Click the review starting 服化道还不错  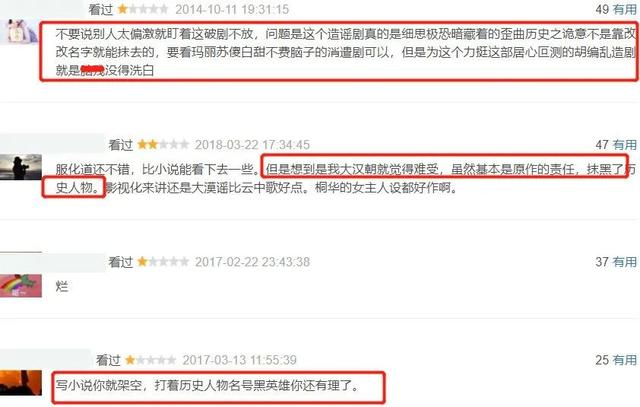345,178
